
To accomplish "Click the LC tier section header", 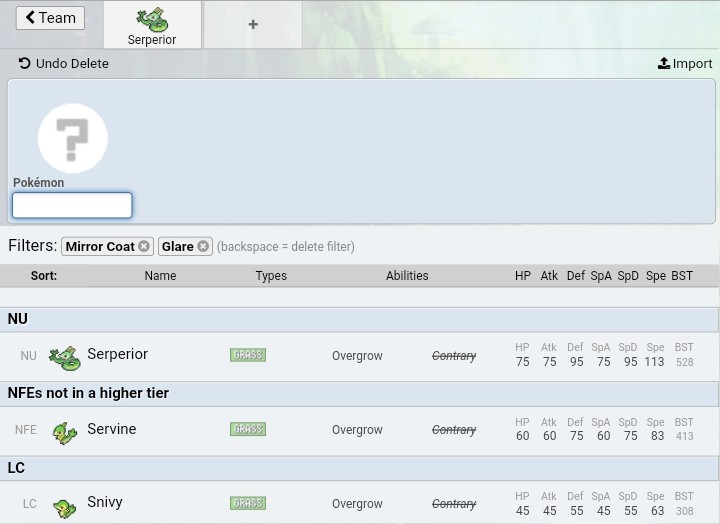I will 359,468.
